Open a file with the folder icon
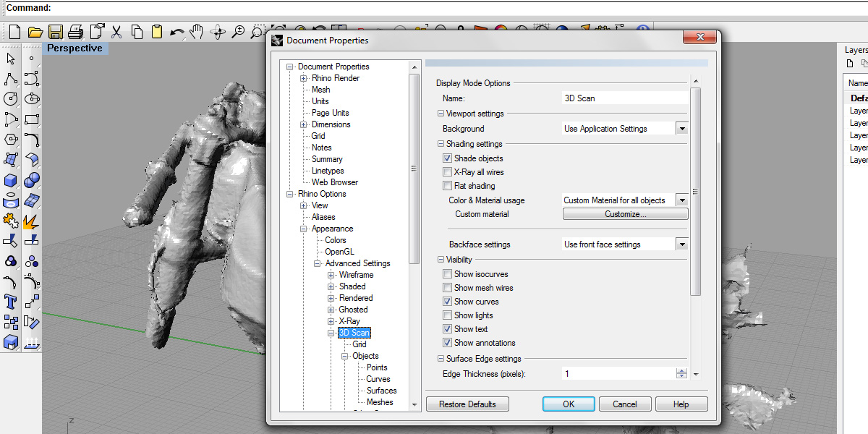The width and height of the screenshot is (868, 434). 35,32
